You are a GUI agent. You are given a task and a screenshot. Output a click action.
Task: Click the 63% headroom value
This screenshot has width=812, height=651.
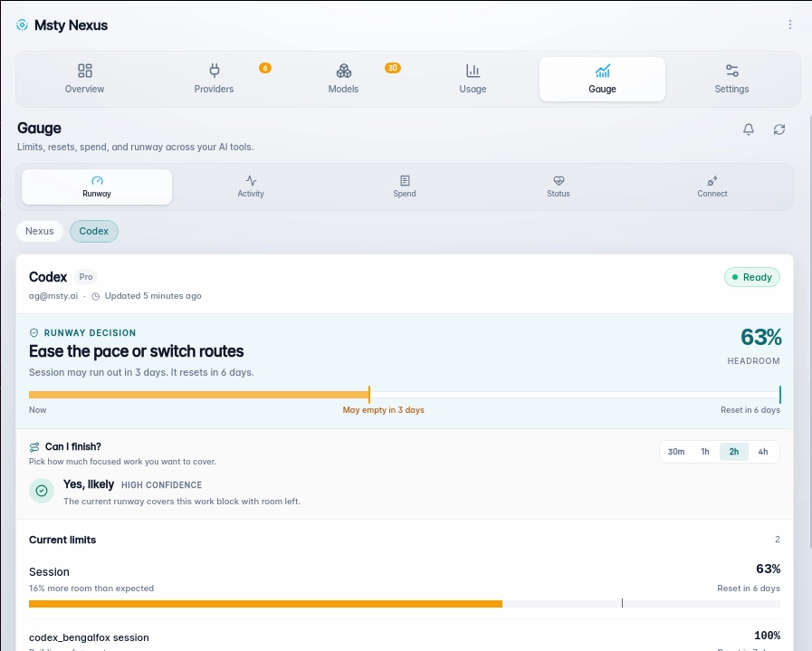click(x=760, y=337)
